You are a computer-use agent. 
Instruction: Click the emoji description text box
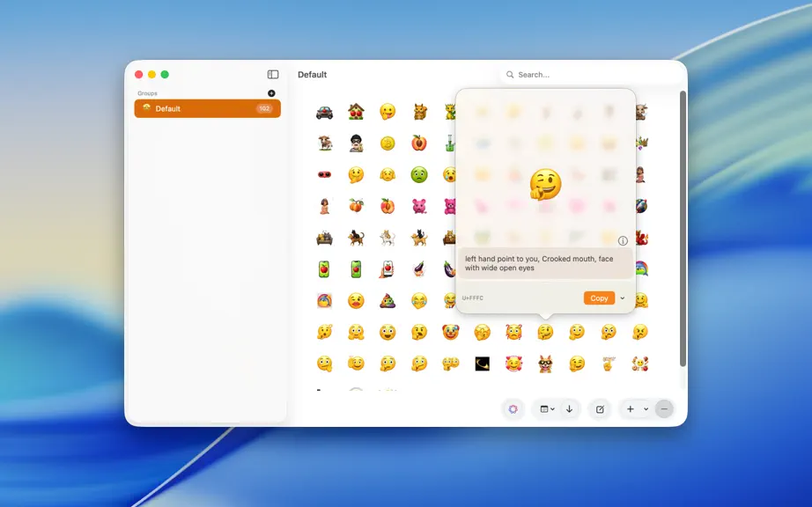click(545, 263)
